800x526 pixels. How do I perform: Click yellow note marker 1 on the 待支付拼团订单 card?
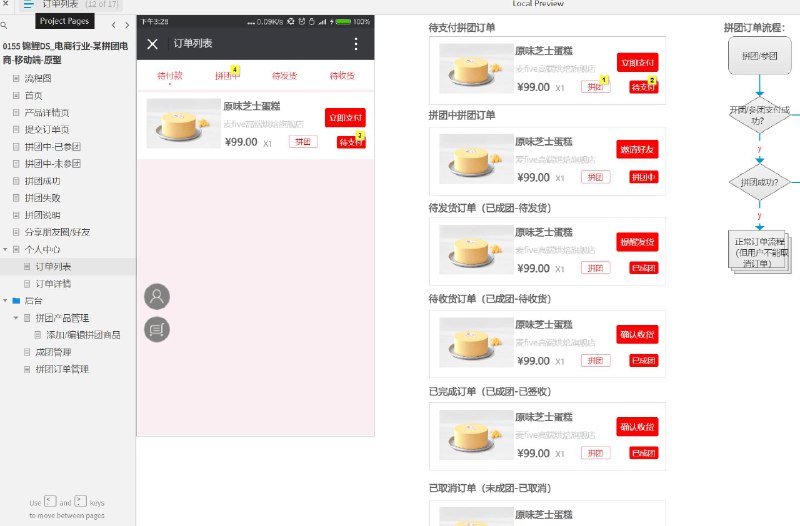(x=604, y=80)
